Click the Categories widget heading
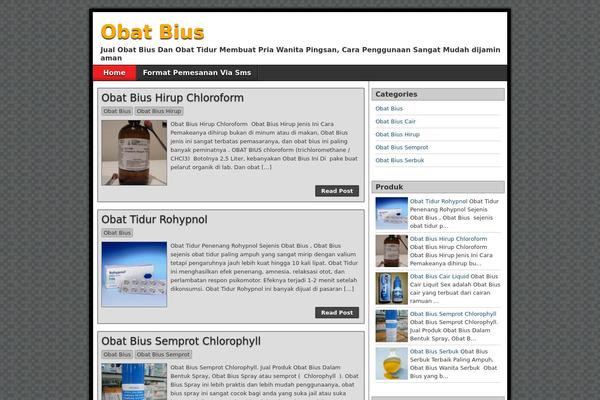Screen dimensions: 600x400 tap(438, 94)
